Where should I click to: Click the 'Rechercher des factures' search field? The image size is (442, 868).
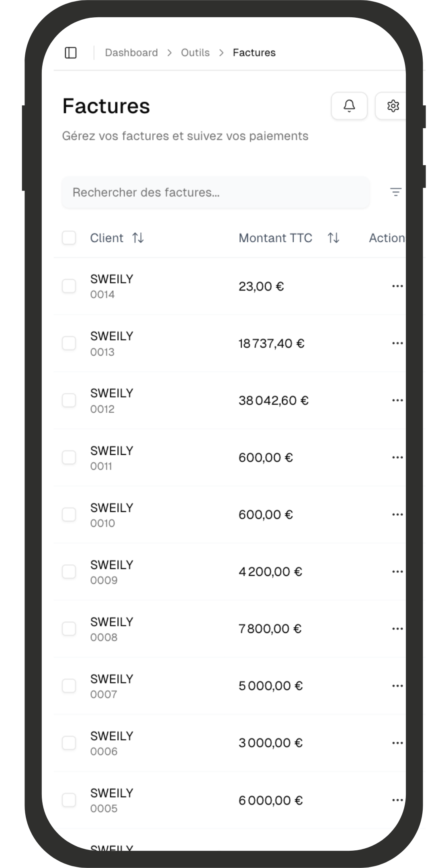click(216, 192)
